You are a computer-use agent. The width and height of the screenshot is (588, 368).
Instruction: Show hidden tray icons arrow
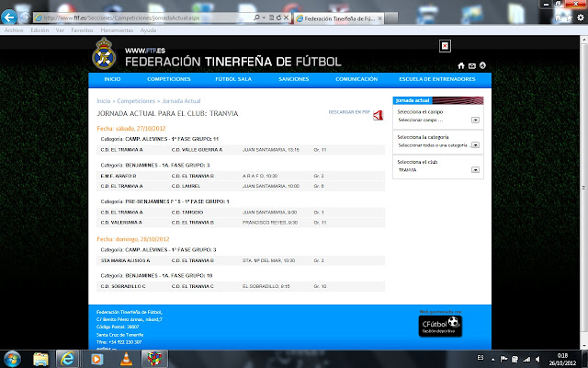(492, 360)
